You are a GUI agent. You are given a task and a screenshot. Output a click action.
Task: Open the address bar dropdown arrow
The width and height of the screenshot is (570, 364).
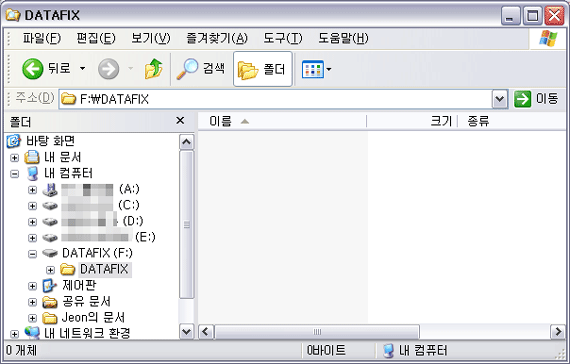coord(500,99)
